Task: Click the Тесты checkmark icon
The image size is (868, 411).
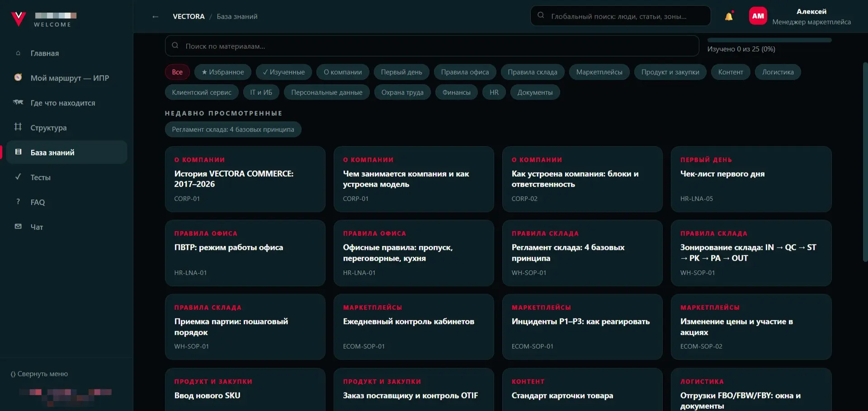Action: pos(18,177)
